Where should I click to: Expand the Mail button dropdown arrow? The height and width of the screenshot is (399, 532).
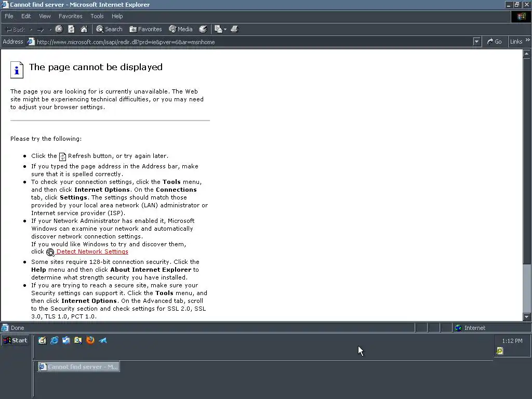click(x=225, y=30)
